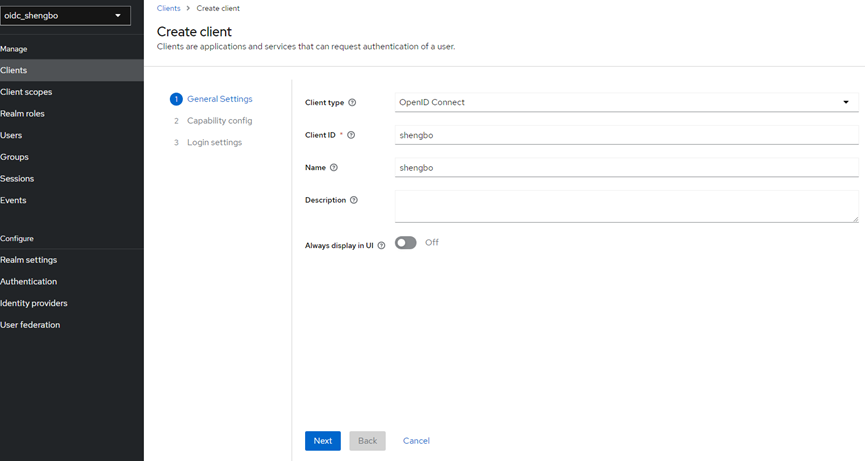The height and width of the screenshot is (461, 865).
Task: Select Identity providers menu item
Action: (34, 303)
